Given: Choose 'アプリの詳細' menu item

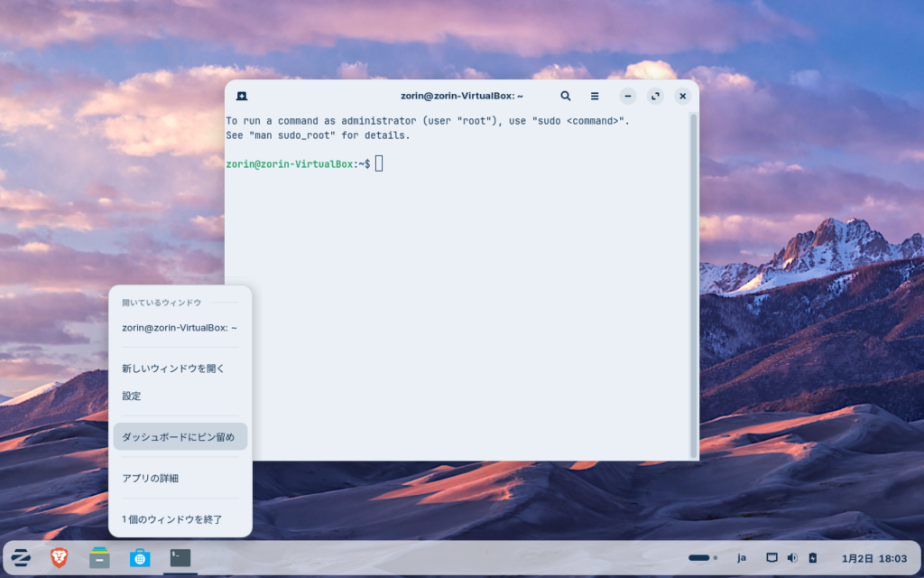Looking at the screenshot, I should coord(150,478).
